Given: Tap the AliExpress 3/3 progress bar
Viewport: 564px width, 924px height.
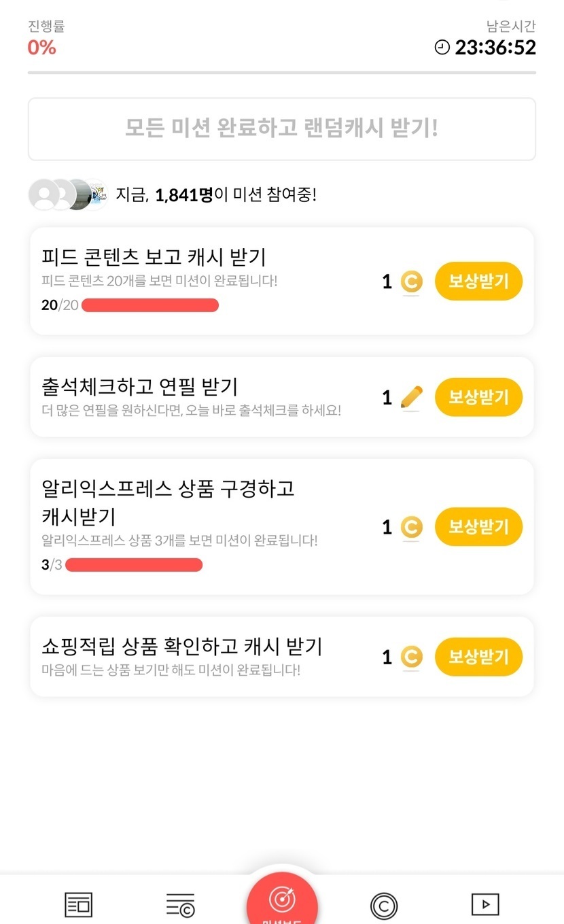Looking at the screenshot, I should [x=134, y=565].
